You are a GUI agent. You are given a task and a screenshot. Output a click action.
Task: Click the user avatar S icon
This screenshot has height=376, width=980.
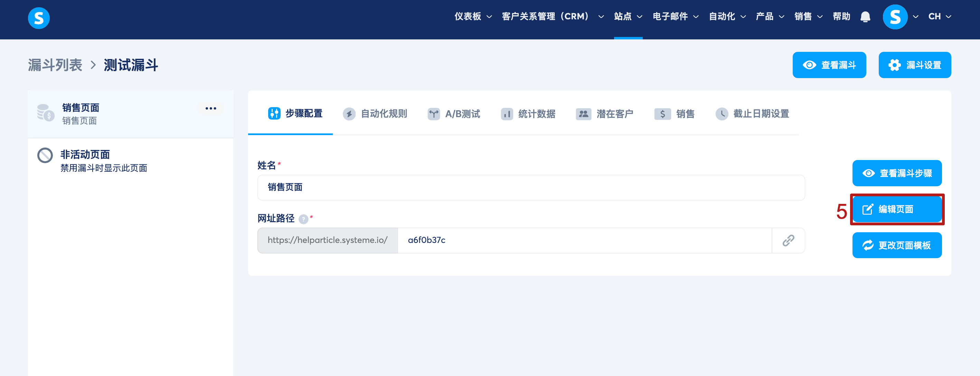click(x=895, y=17)
